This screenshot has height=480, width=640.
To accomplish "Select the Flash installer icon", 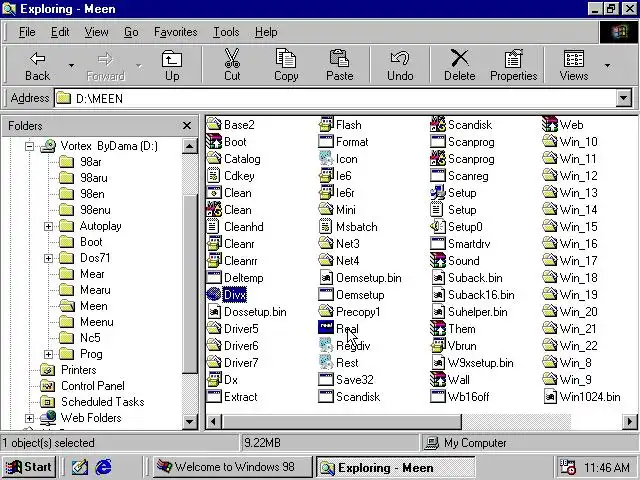I will [x=326, y=124].
